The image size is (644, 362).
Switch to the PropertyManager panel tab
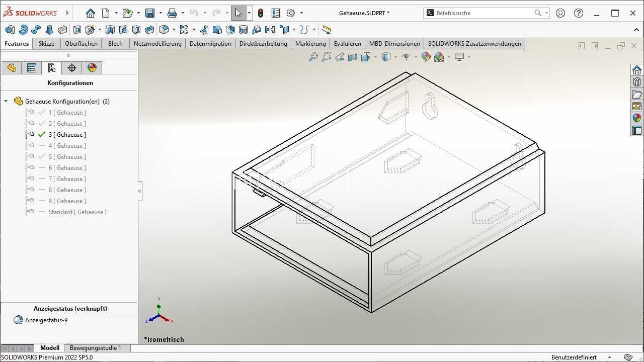[32, 68]
